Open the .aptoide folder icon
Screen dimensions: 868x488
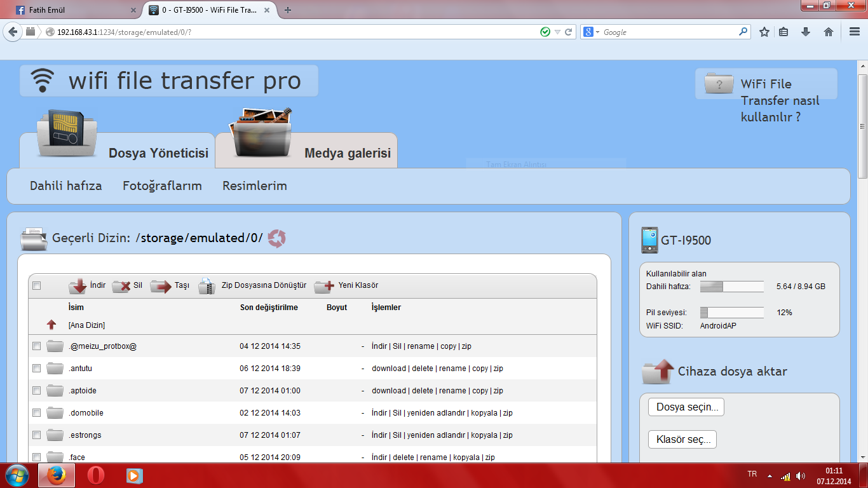[55, 391]
